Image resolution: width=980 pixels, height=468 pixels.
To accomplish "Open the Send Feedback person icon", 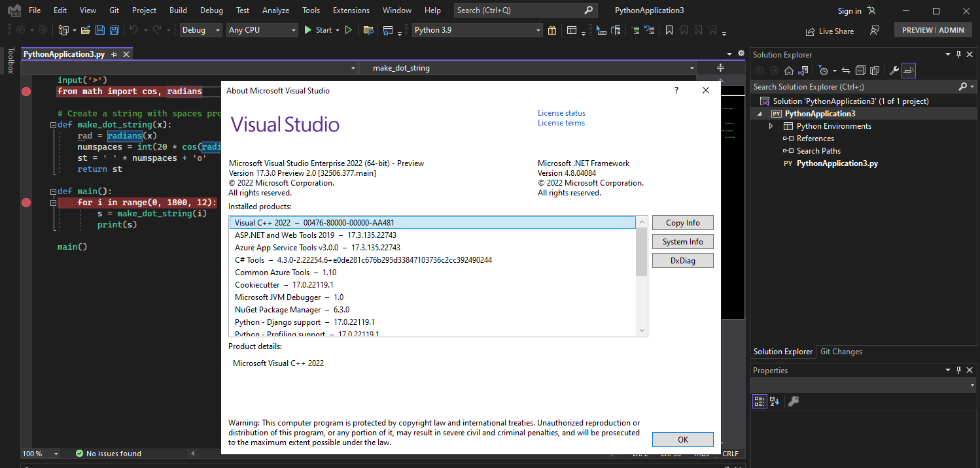I will coord(875,30).
